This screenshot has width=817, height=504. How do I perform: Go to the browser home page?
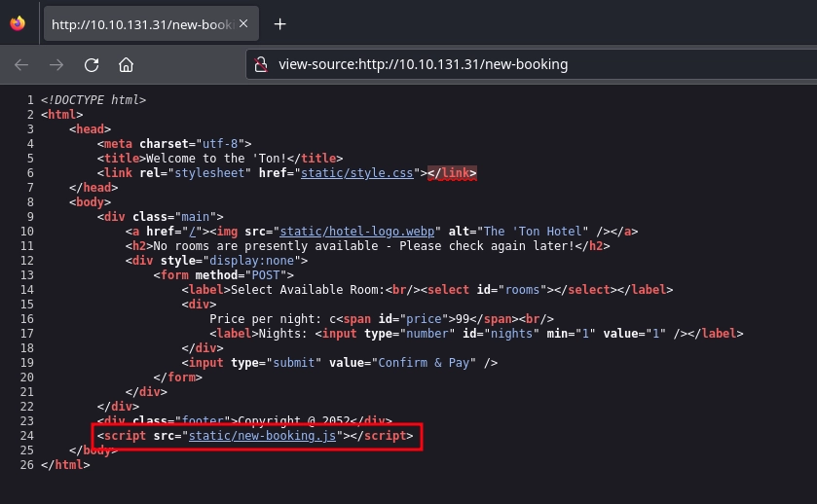(x=126, y=65)
